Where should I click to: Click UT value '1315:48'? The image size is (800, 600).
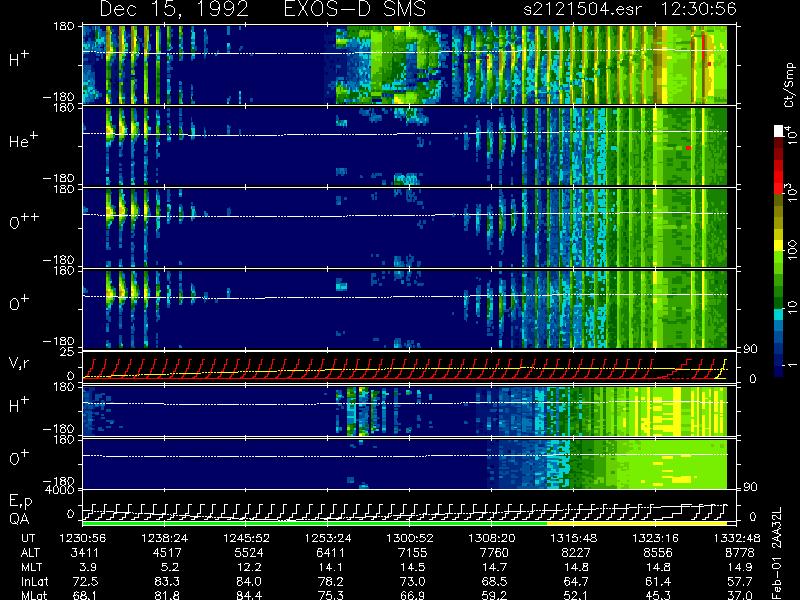(574, 538)
